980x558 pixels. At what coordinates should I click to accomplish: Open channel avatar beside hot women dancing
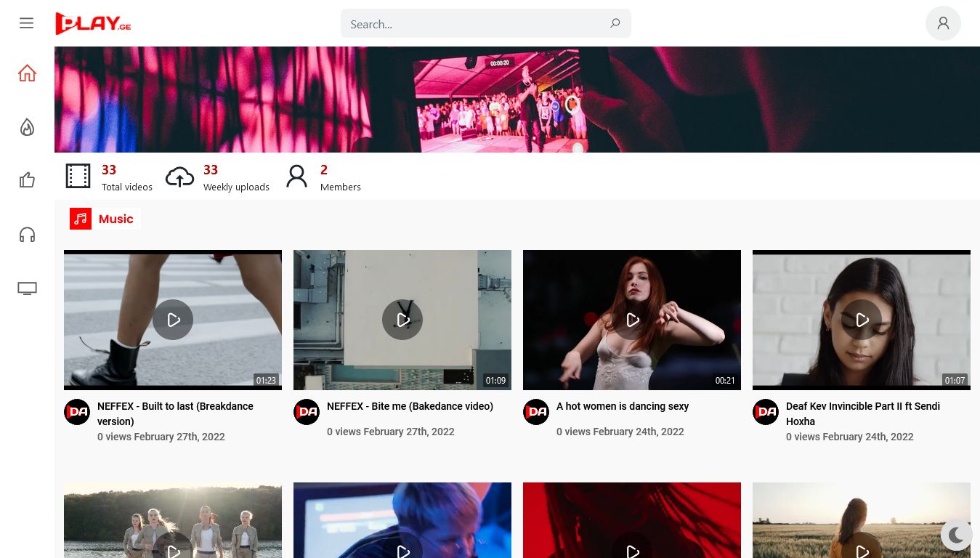pos(536,412)
